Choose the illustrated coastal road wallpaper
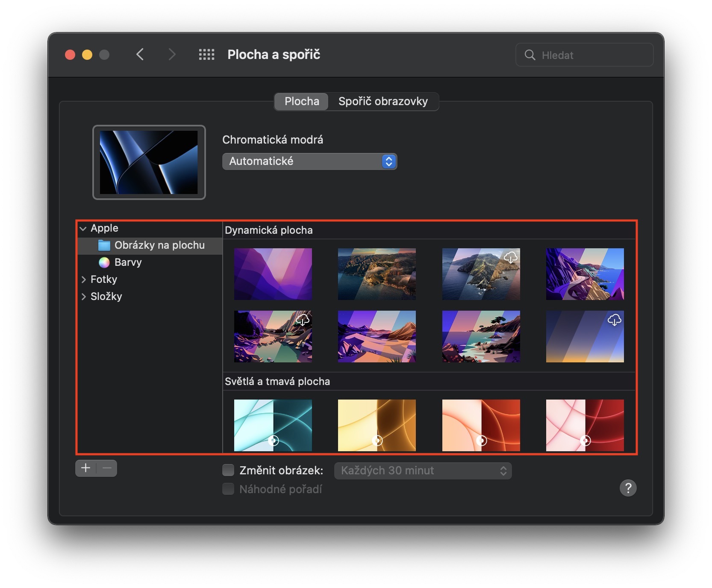712x588 pixels. pos(585,274)
